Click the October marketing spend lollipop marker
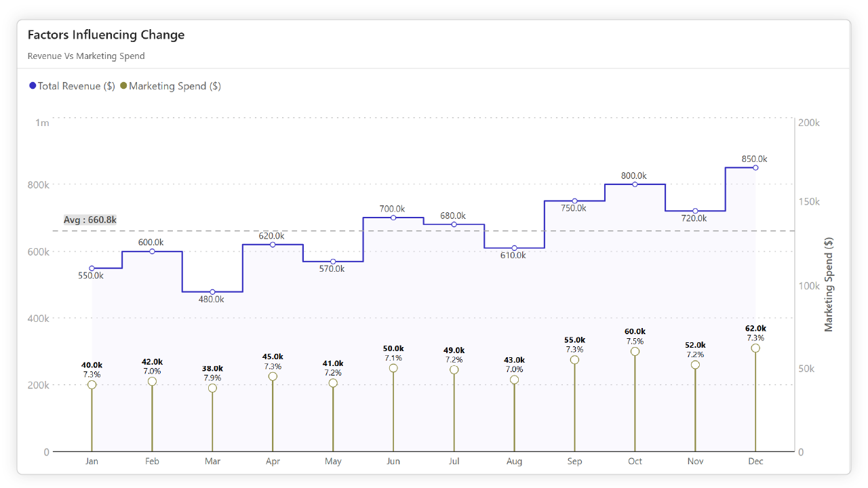This screenshot has height=488, width=868. click(634, 352)
